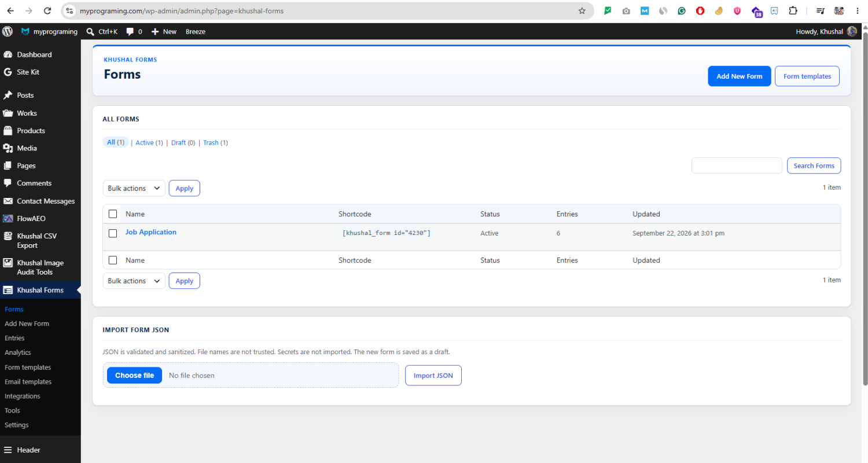868x463 pixels.
Task: Open the New content menu in admin bar
Action: point(164,31)
